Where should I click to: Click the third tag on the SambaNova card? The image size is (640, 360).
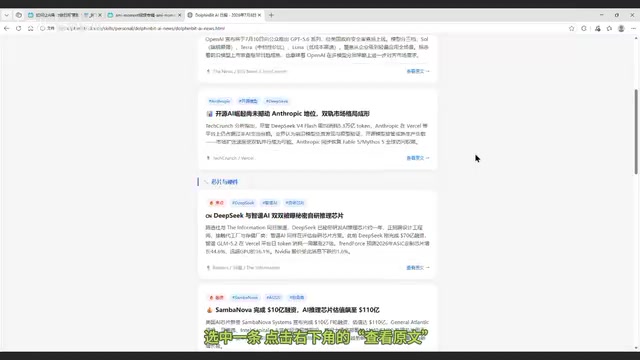(x=297, y=298)
